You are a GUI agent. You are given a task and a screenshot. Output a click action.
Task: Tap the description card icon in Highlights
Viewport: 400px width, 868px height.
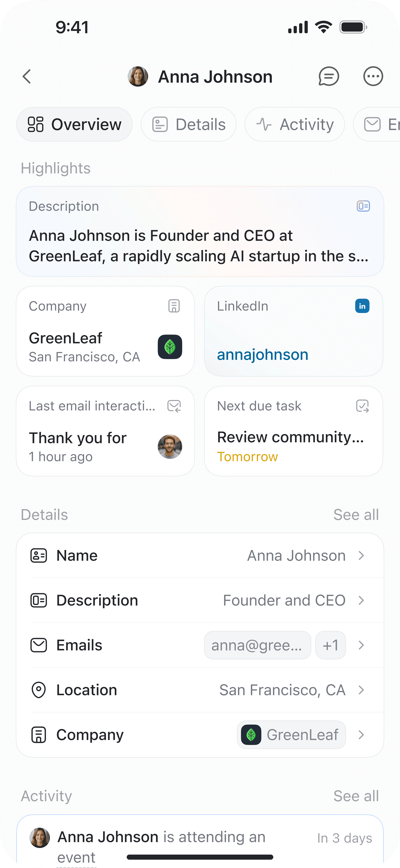click(x=363, y=206)
